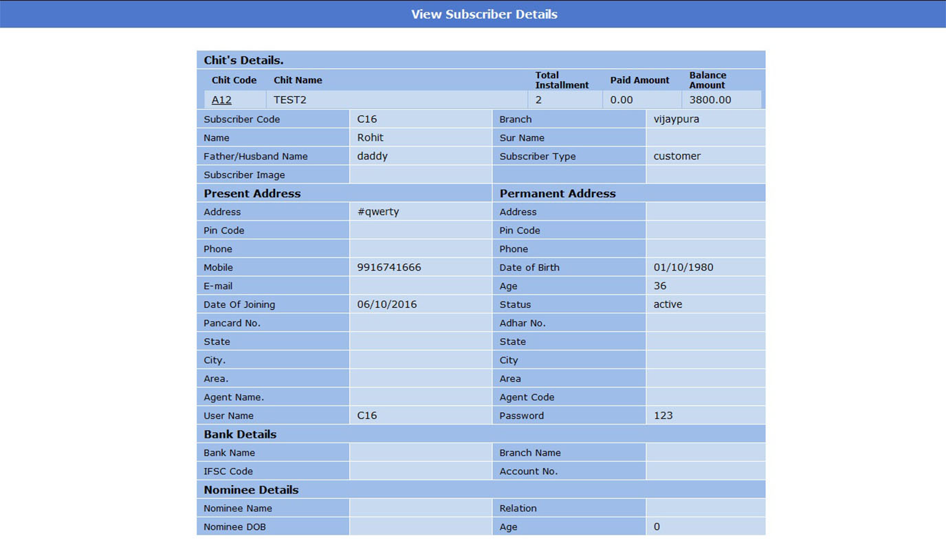946x560 pixels.
Task: Open chit code A12 link
Action: [x=221, y=100]
